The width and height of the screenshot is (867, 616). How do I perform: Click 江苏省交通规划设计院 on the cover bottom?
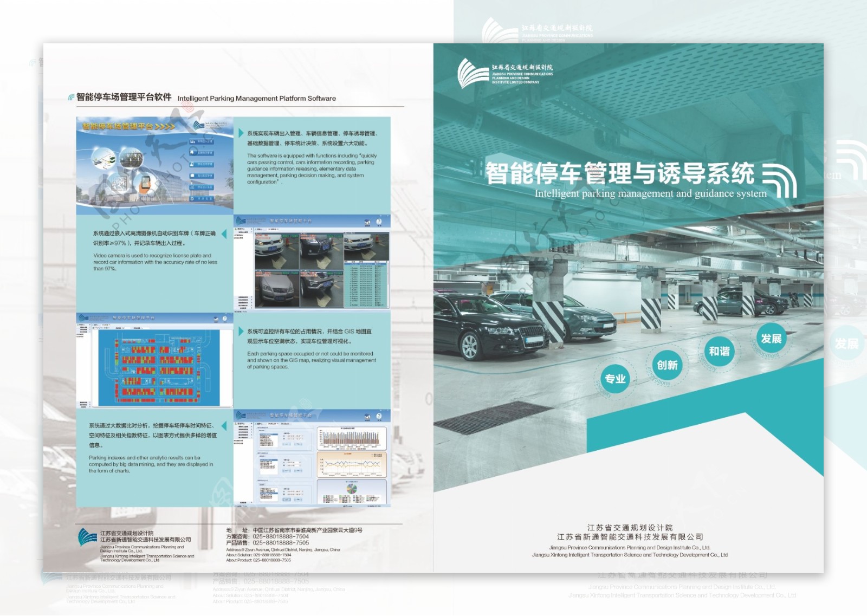click(x=630, y=528)
